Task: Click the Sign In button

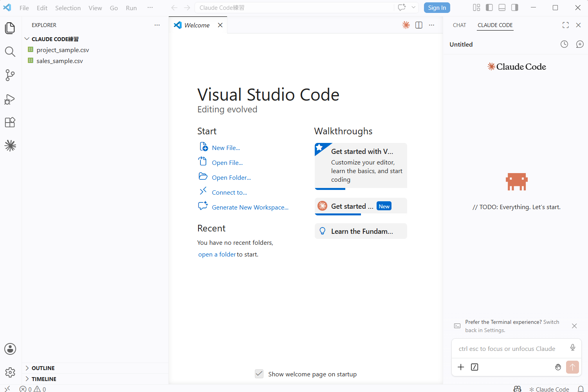Action: click(x=437, y=7)
